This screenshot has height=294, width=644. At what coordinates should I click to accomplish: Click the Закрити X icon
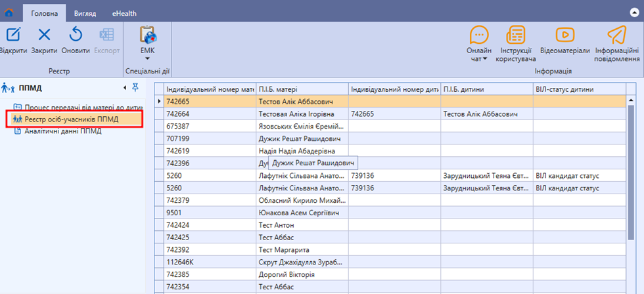(45, 34)
